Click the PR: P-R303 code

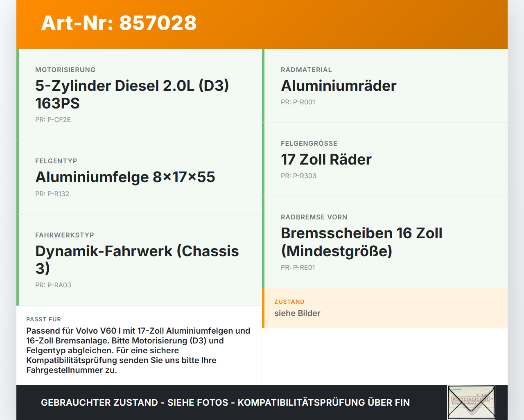point(298,176)
